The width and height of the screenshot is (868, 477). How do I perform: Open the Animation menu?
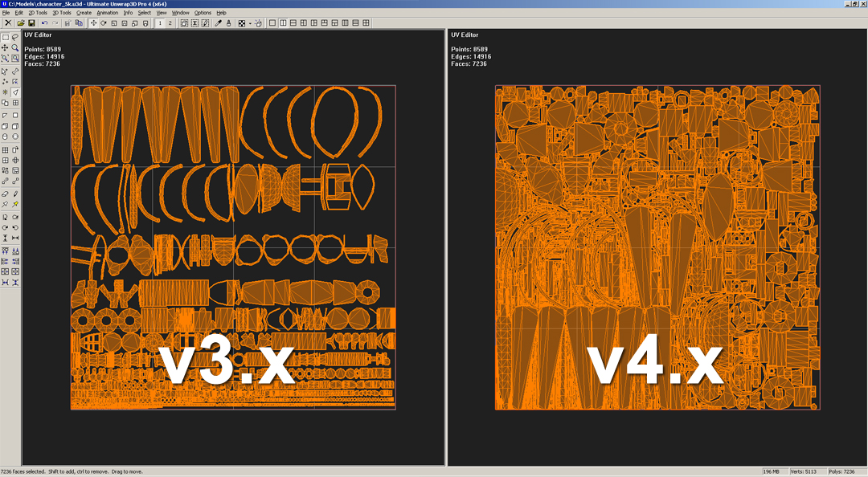108,13
